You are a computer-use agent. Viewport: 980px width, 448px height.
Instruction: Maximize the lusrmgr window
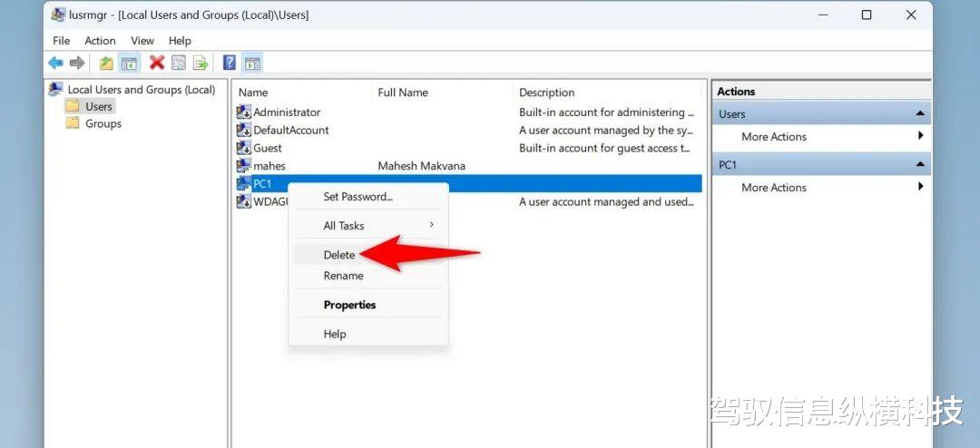(867, 15)
